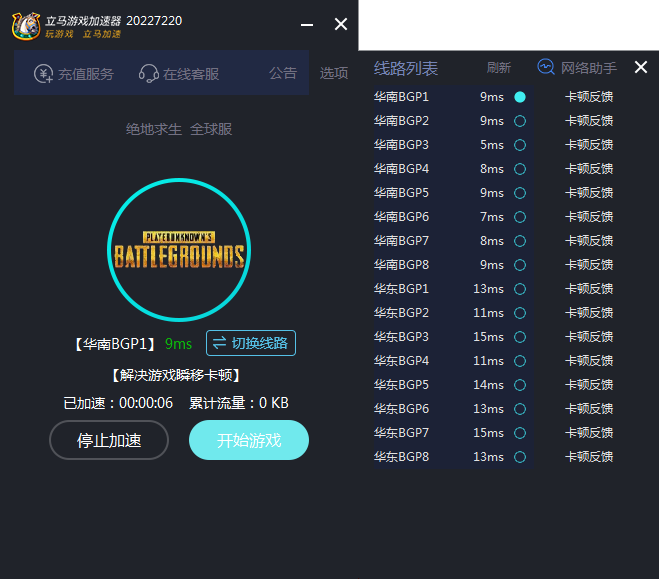Click the 华东BGP3 route name
The width and height of the screenshot is (659, 579).
pos(401,337)
